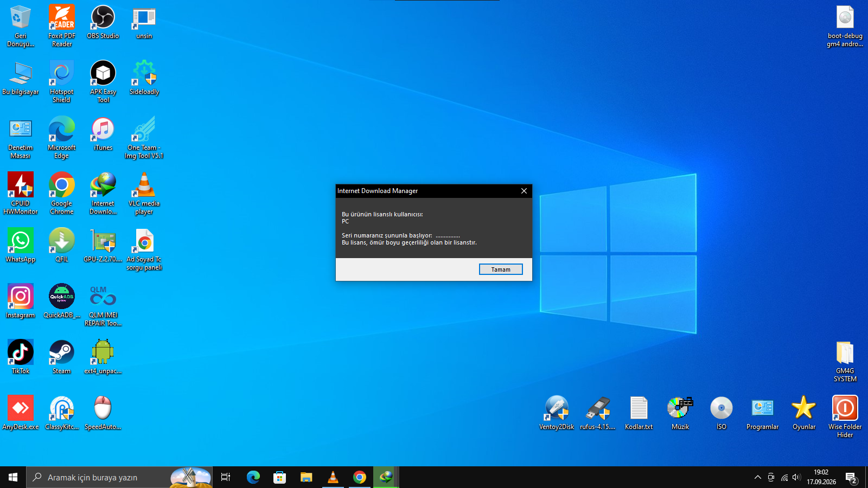The image size is (868, 488).
Task: Select the Geri Dönüşüm recycle bin icon
Action: pyautogui.click(x=21, y=26)
